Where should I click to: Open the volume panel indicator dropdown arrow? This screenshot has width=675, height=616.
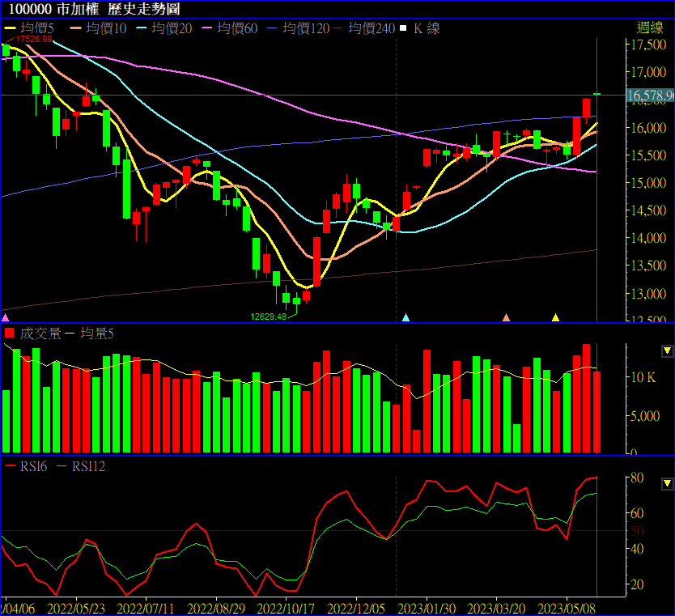[x=667, y=350]
